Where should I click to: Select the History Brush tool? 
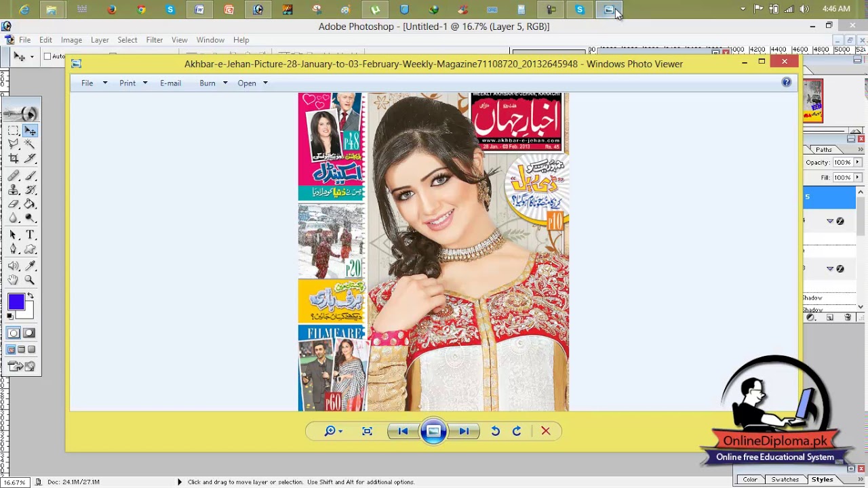pos(30,190)
